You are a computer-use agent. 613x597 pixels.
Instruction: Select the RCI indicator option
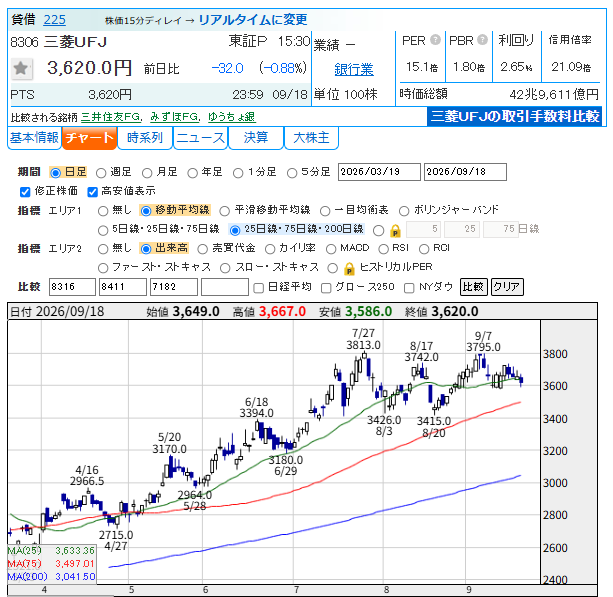point(424,249)
